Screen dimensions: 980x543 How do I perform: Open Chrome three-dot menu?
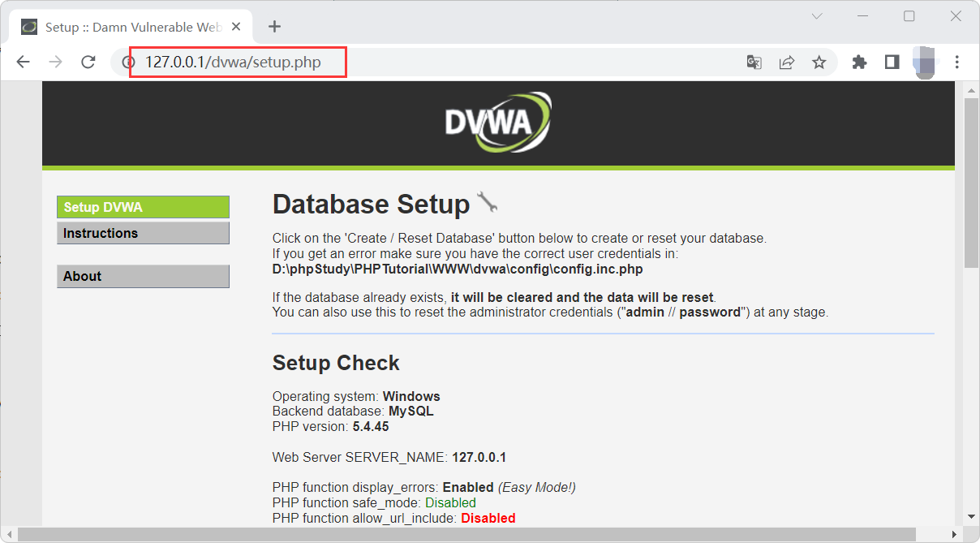[957, 62]
